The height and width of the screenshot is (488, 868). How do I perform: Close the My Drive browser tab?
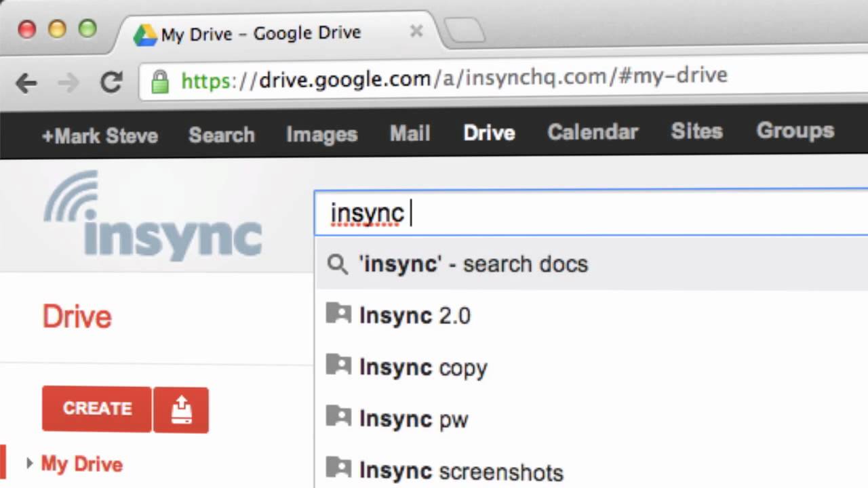[416, 31]
